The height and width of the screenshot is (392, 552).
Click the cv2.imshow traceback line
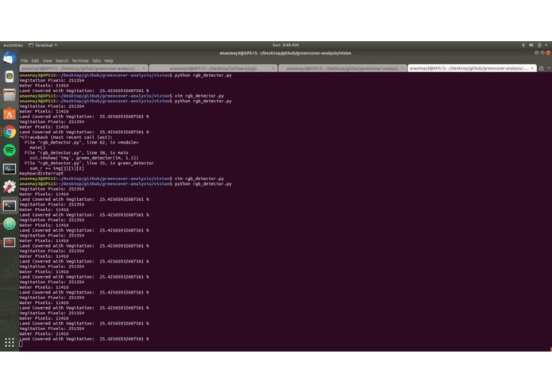click(84, 158)
